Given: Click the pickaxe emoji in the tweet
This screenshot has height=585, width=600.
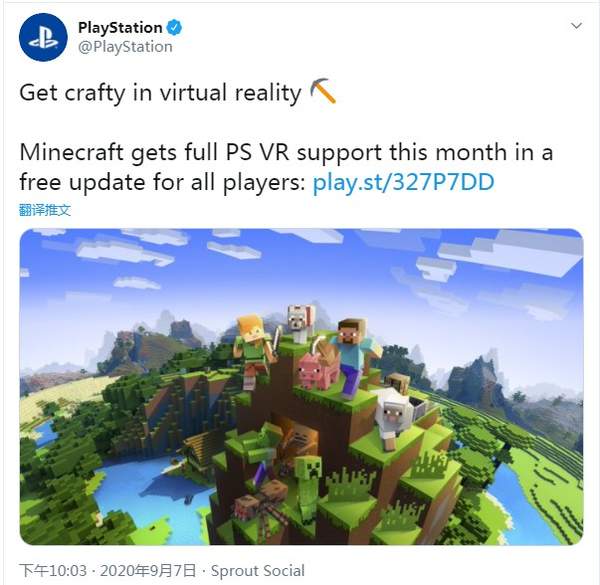Looking at the screenshot, I should [323, 91].
